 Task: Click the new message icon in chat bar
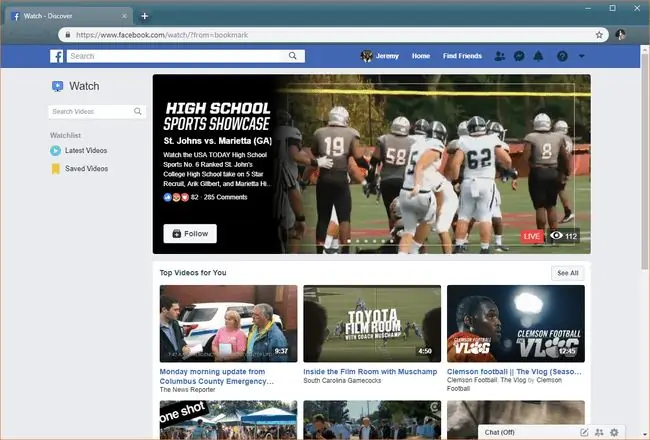[x=584, y=433]
